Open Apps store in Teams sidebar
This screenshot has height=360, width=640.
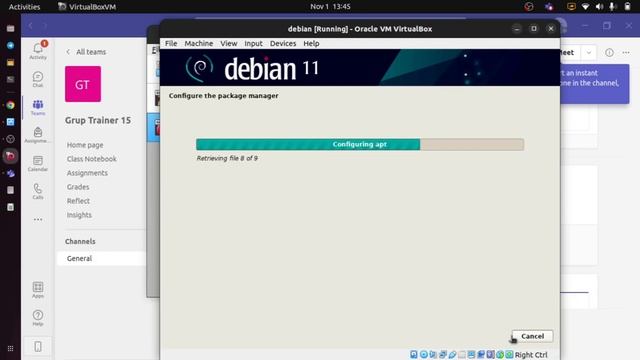[x=38, y=290]
